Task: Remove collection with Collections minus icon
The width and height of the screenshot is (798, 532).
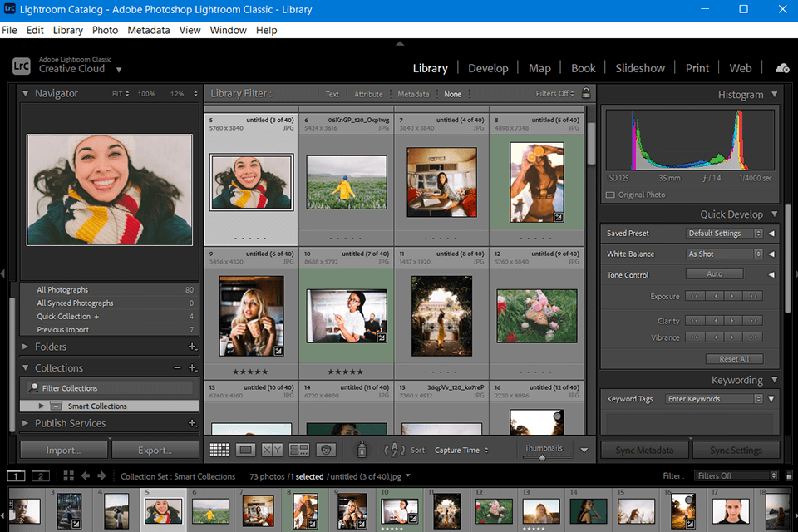Action: pyautogui.click(x=177, y=367)
